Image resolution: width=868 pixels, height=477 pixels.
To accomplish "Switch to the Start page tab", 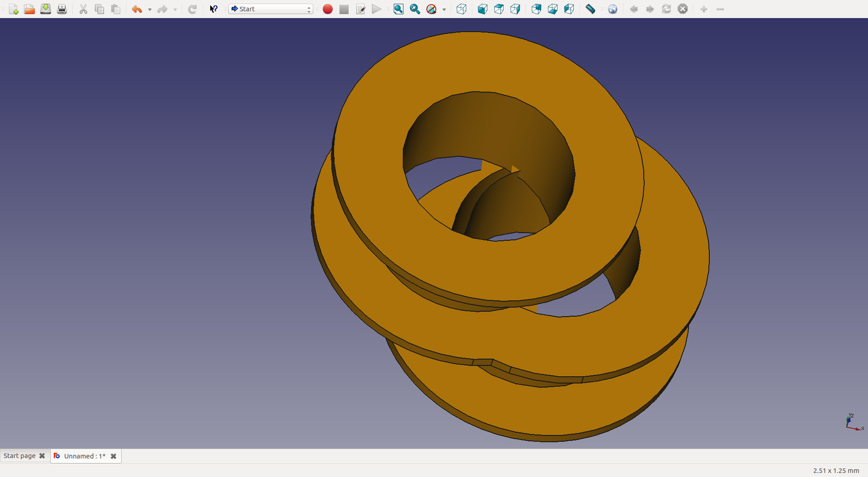I will coord(19,456).
